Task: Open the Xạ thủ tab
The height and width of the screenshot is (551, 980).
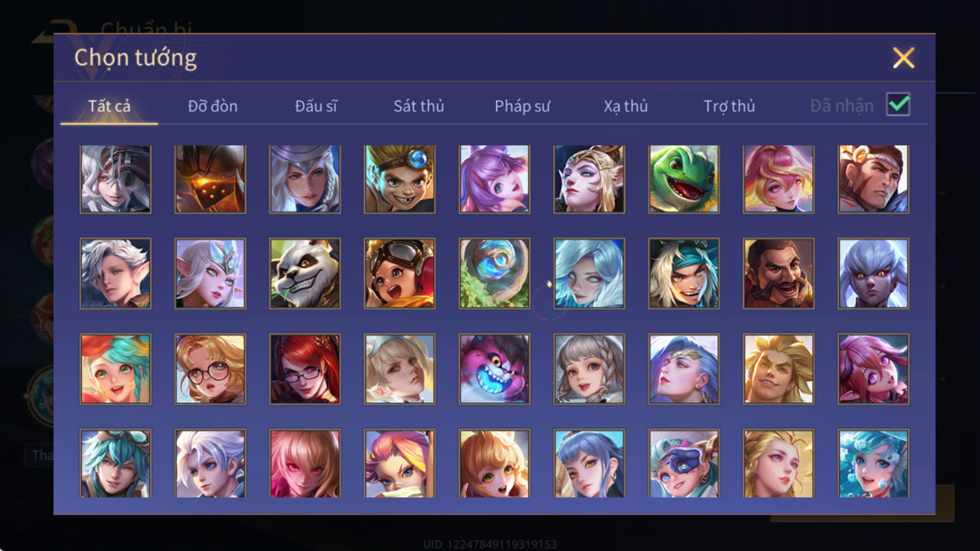Action: click(x=625, y=106)
